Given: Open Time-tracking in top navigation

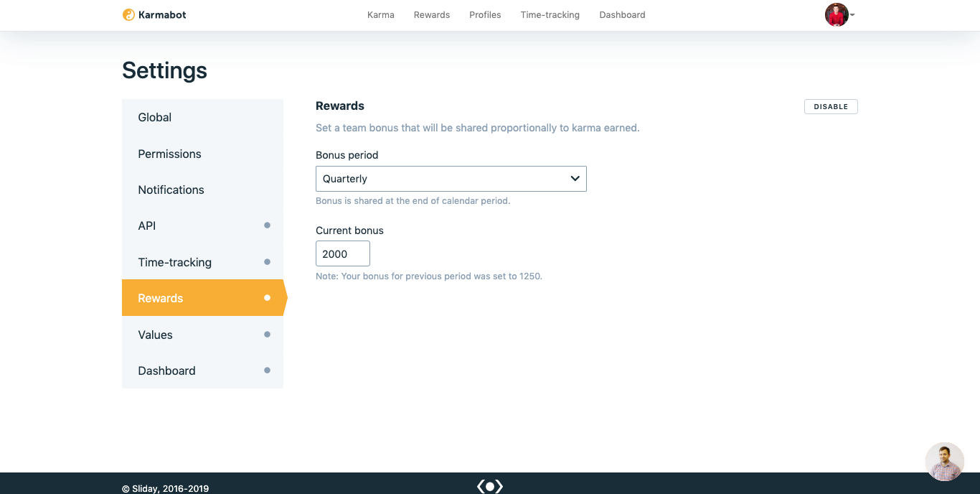Looking at the screenshot, I should [x=550, y=14].
